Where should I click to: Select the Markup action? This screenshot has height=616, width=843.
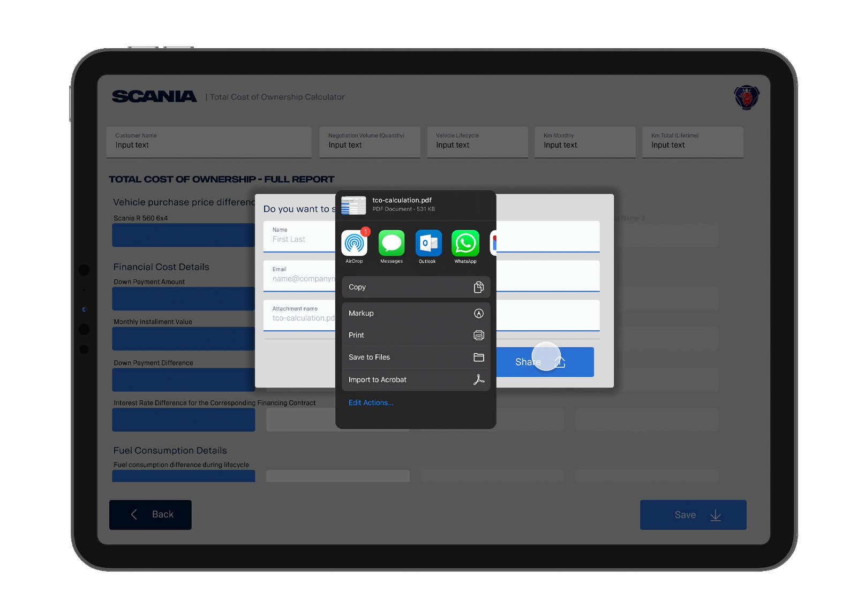(x=416, y=313)
